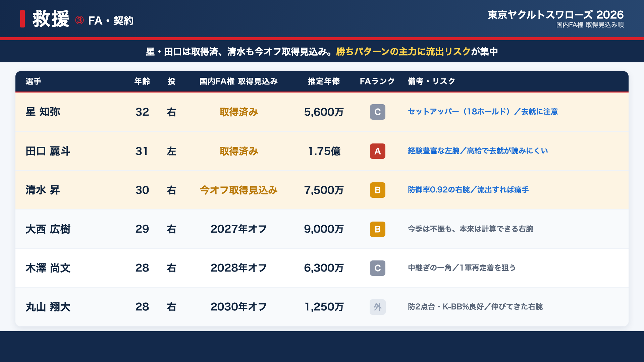Select player name 大西 広樹
This screenshot has width=644, height=362.
[48, 229]
